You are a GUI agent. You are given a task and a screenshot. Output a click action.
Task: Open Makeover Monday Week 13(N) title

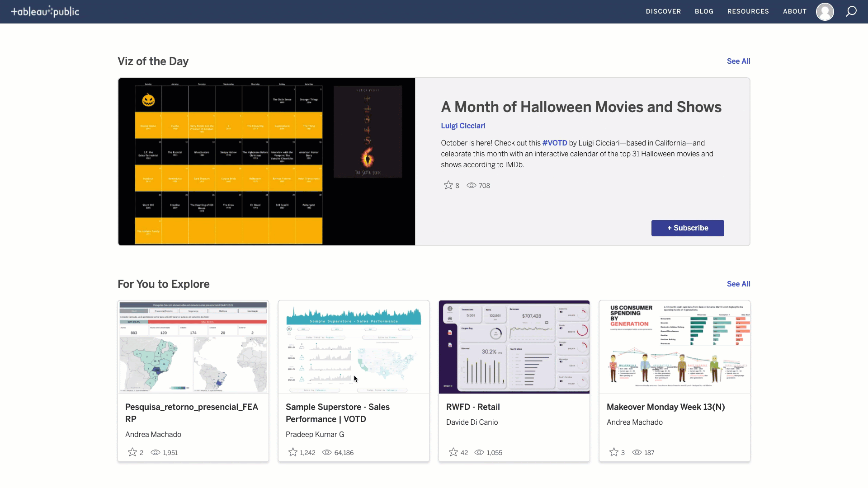[x=666, y=407]
